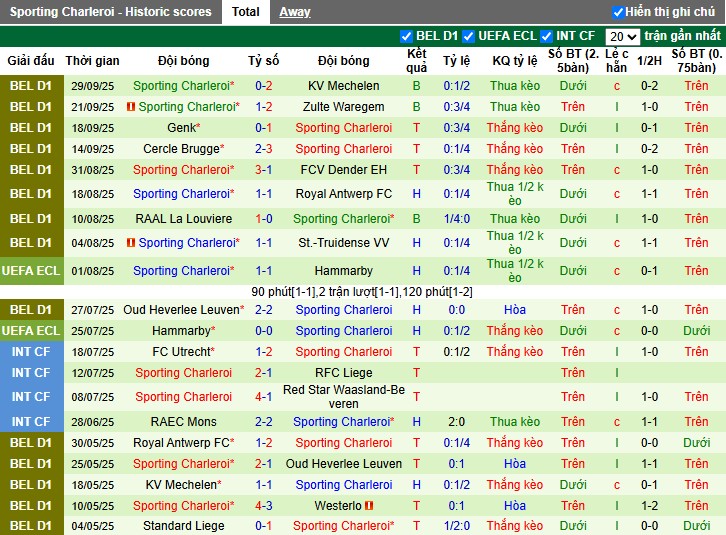Image resolution: width=726 pixels, height=535 pixels.
Task: Click the BEL D1 label for 31/08/25
Action: (31, 170)
